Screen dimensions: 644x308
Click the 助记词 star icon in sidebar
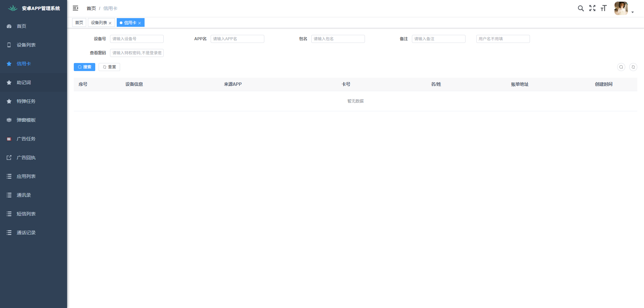9,82
